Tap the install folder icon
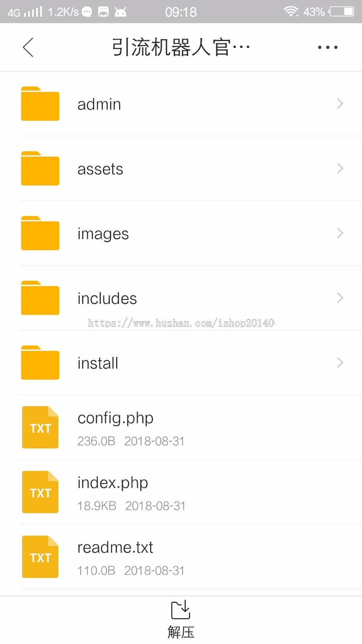This screenshot has height=644, width=362. point(40,363)
